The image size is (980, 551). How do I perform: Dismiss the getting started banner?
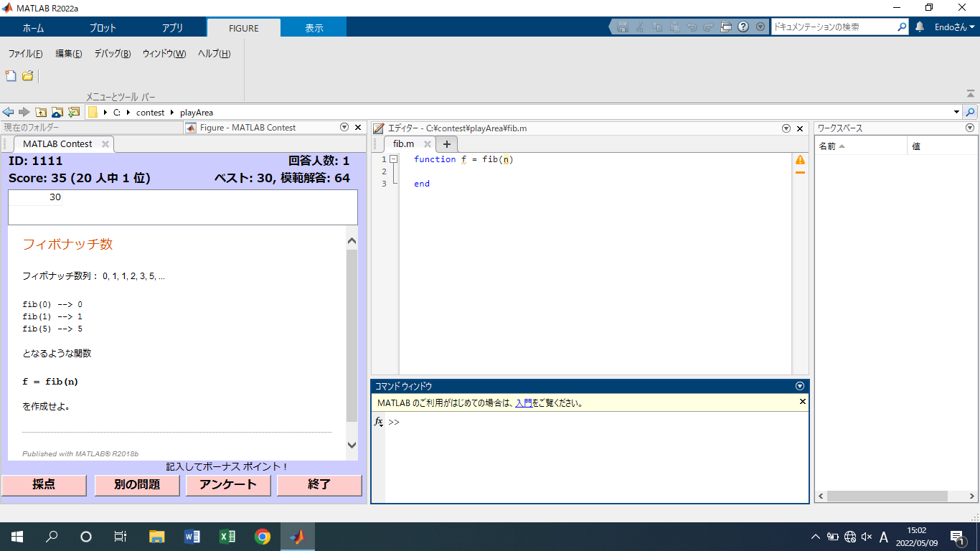pos(803,402)
